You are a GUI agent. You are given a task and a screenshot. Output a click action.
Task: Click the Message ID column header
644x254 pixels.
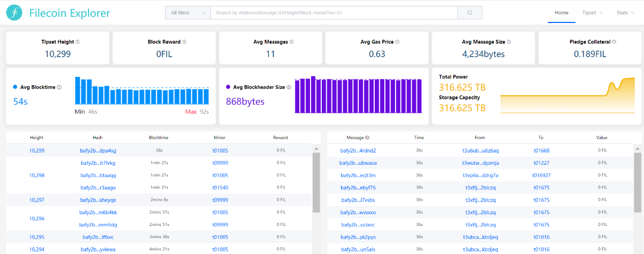[358, 138]
